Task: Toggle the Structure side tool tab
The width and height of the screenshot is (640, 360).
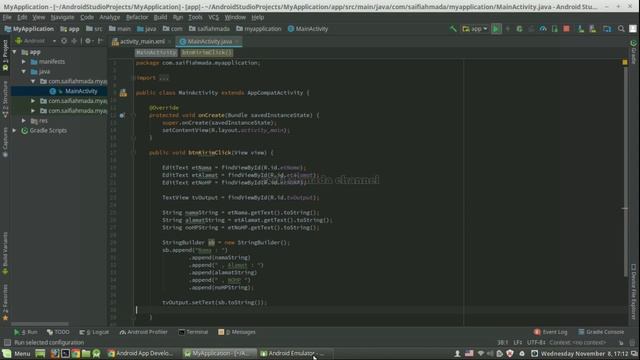Action: click(x=5, y=100)
